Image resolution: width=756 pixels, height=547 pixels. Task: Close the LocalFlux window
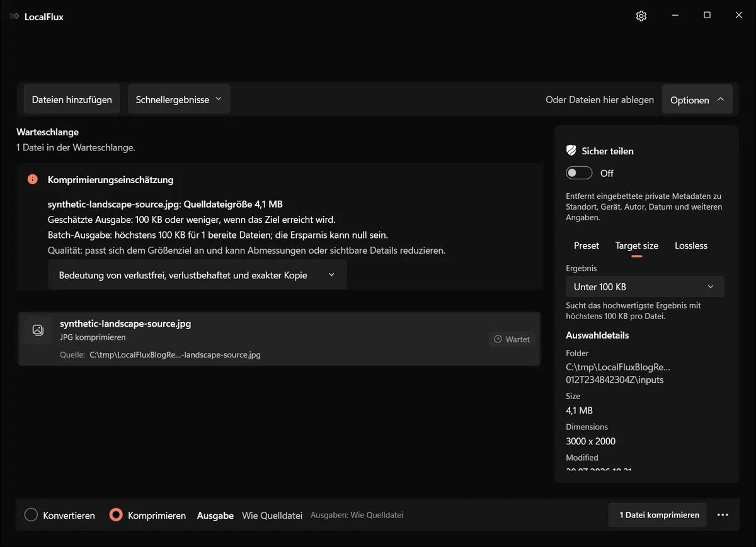[x=739, y=16]
